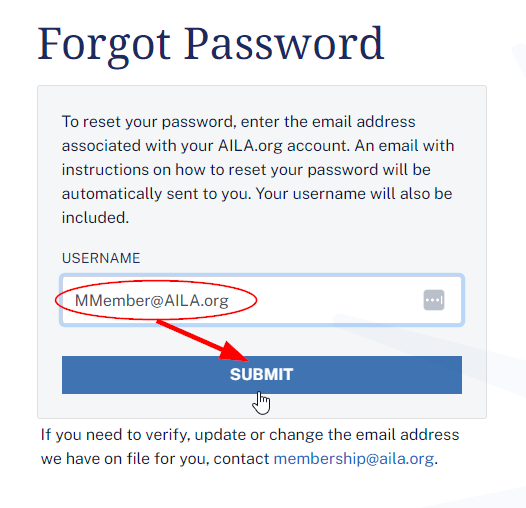The height and width of the screenshot is (508, 526).
Task: Focus the Username input field
Action: click(262, 300)
